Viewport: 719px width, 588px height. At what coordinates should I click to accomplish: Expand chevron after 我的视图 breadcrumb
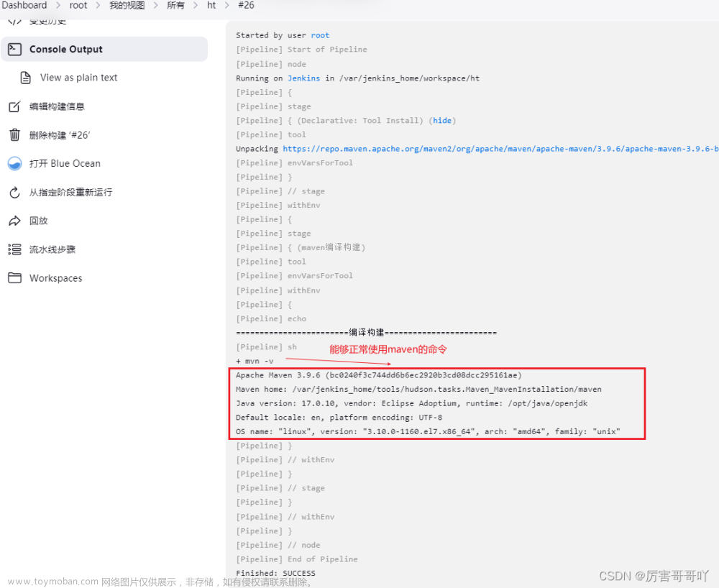point(155,6)
